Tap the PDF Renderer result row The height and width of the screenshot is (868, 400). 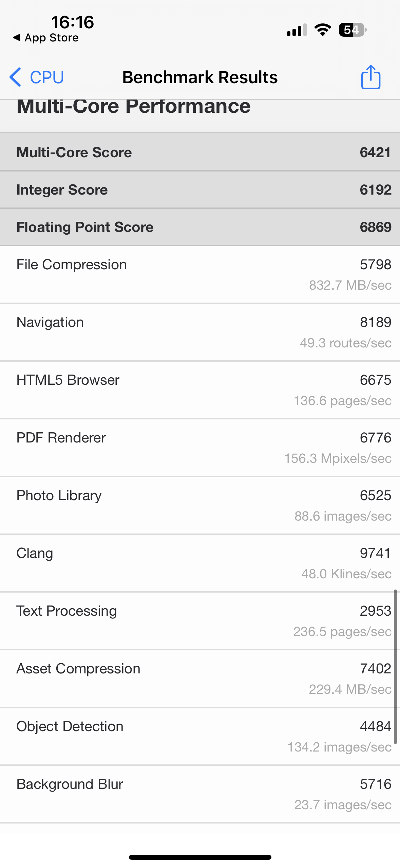click(200, 448)
